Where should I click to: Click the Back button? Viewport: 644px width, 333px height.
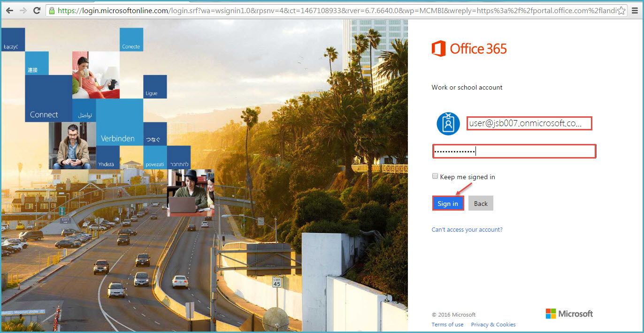pos(481,203)
